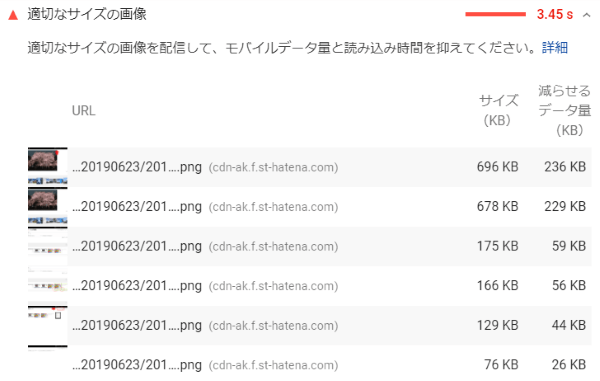Open the png URL in the 76 KB row
Screen dimensions: 600x381
tap(137, 365)
